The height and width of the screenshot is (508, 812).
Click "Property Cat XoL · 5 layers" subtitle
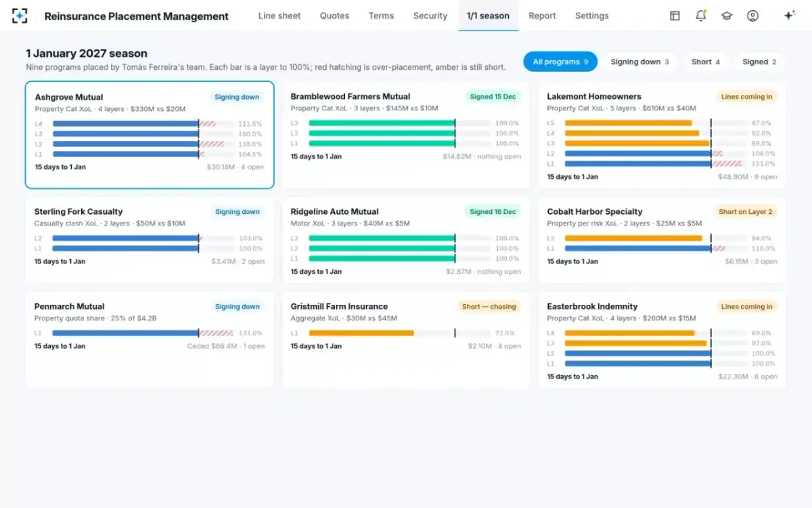point(593,108)
